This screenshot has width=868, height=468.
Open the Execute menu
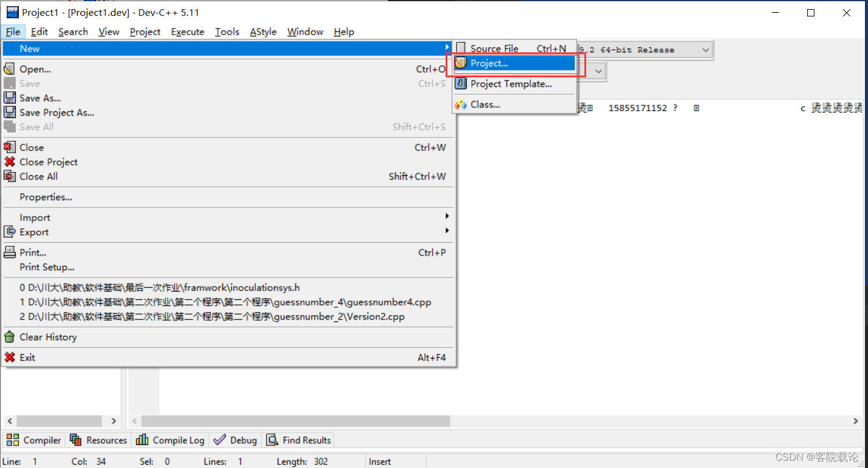click(x=187, y=32)
